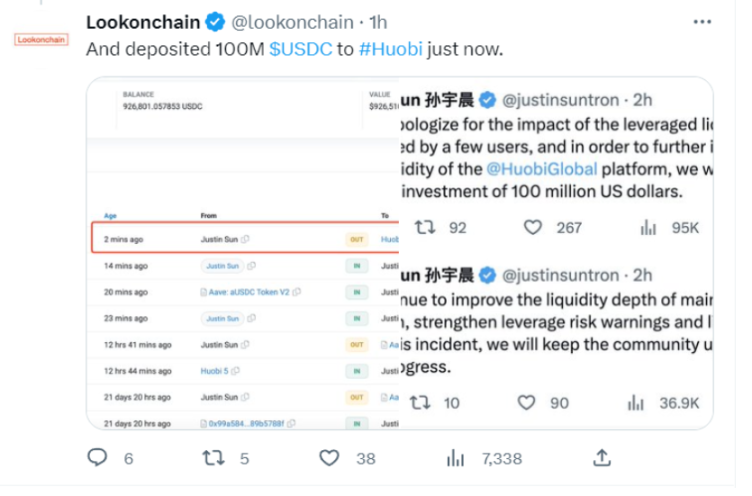Click Lookonchain's verified badge
The width and height of the screenshot is (752, 496).
(215, 21)
